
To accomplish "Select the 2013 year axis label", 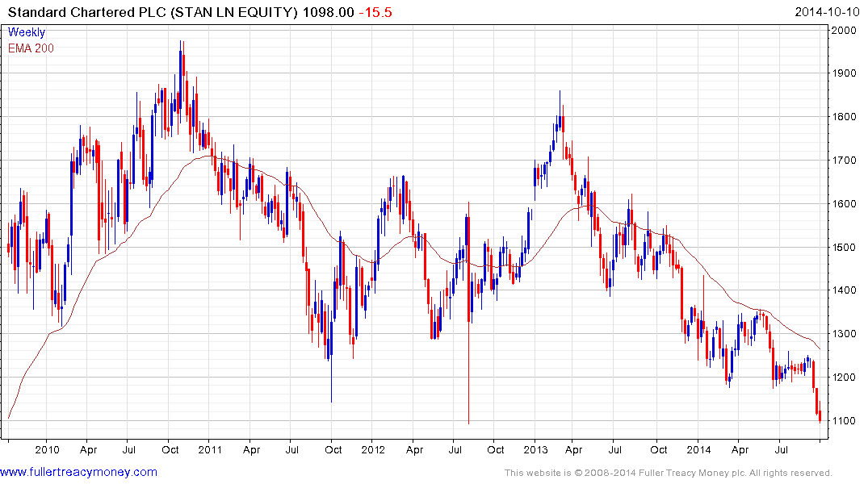I will 535,449.
